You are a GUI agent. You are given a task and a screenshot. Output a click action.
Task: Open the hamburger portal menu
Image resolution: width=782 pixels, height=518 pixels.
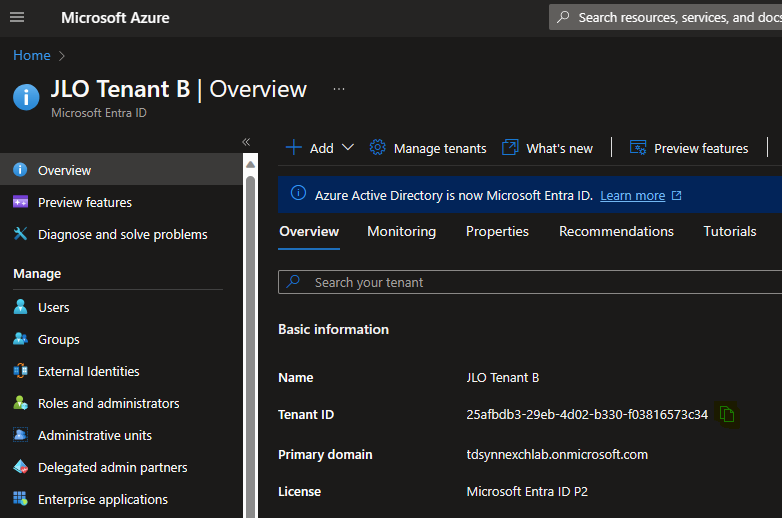(17, 17)
